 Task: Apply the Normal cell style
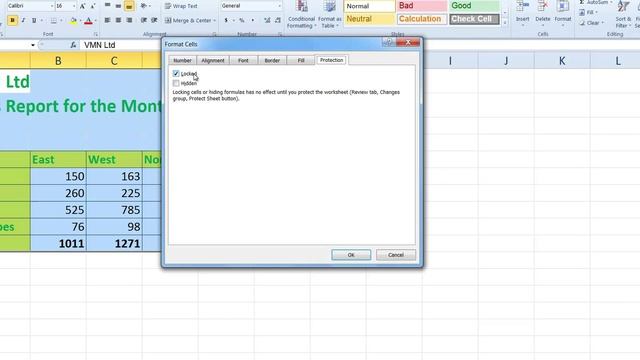(x=369, y=6)
